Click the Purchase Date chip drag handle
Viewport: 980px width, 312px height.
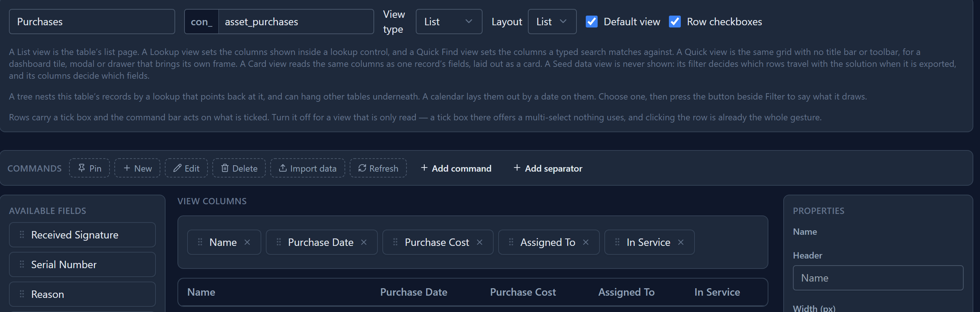click(x=279, y=242)
